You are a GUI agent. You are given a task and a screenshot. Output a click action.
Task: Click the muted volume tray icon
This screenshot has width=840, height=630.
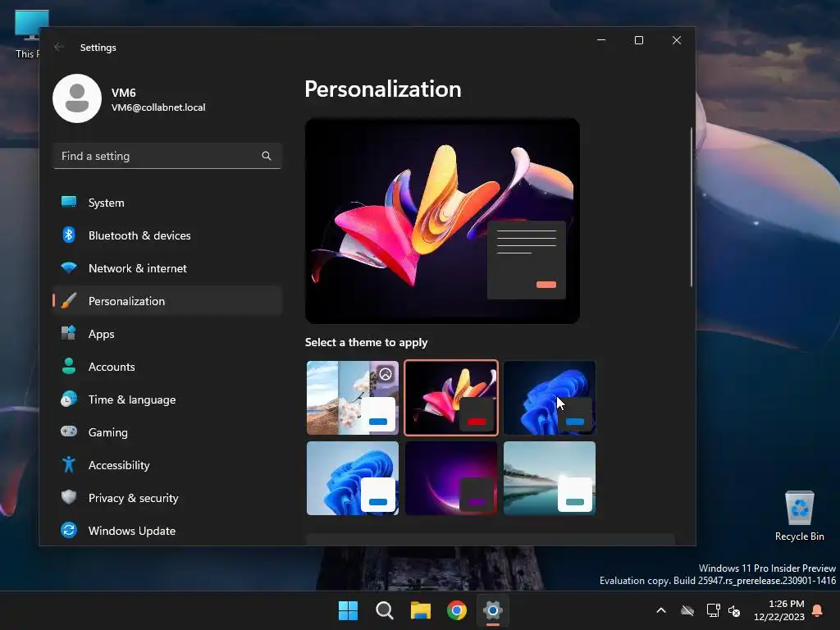[x=734, y=610]
